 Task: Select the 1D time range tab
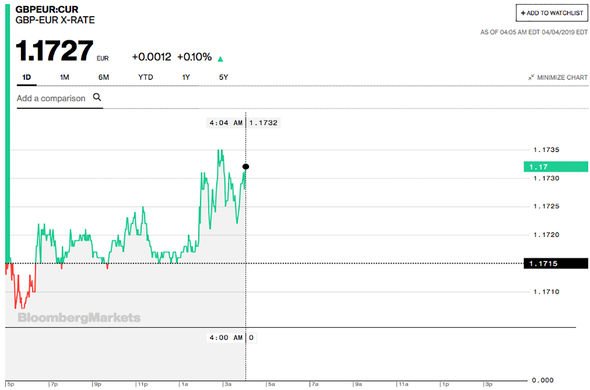click(x=26, y=77)
